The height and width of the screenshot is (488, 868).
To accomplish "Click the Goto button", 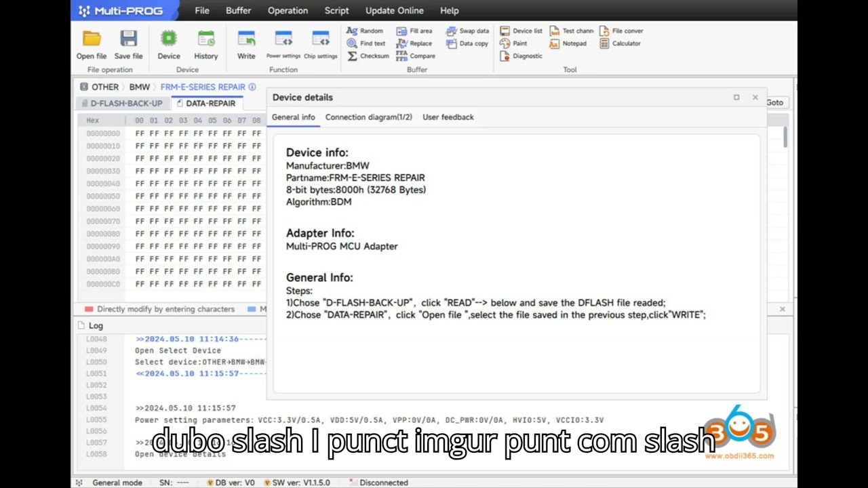I will click(774, 102).
